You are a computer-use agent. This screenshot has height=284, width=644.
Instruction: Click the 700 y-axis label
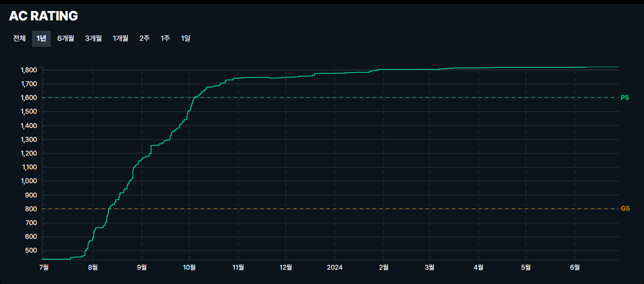coord(32,223)
